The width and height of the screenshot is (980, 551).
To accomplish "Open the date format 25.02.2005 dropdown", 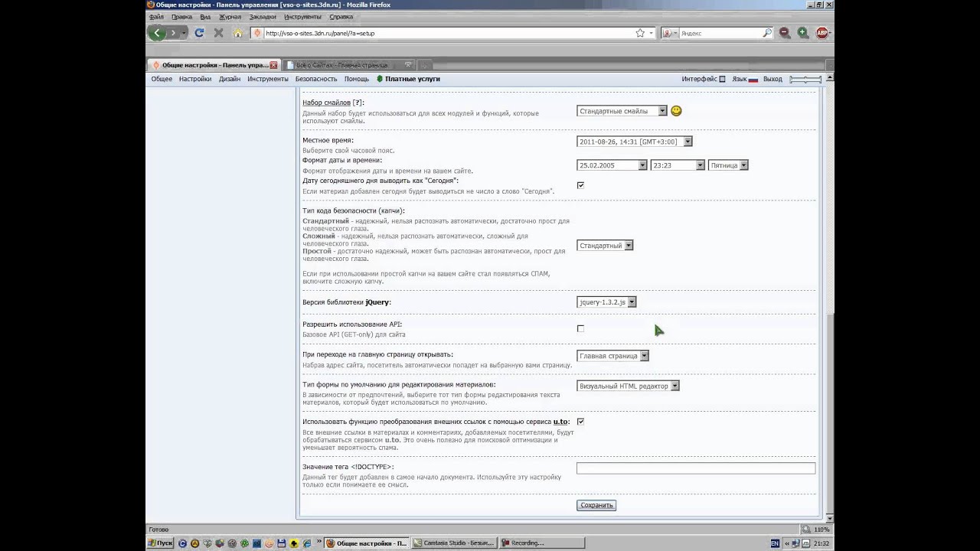I will 612,165.
